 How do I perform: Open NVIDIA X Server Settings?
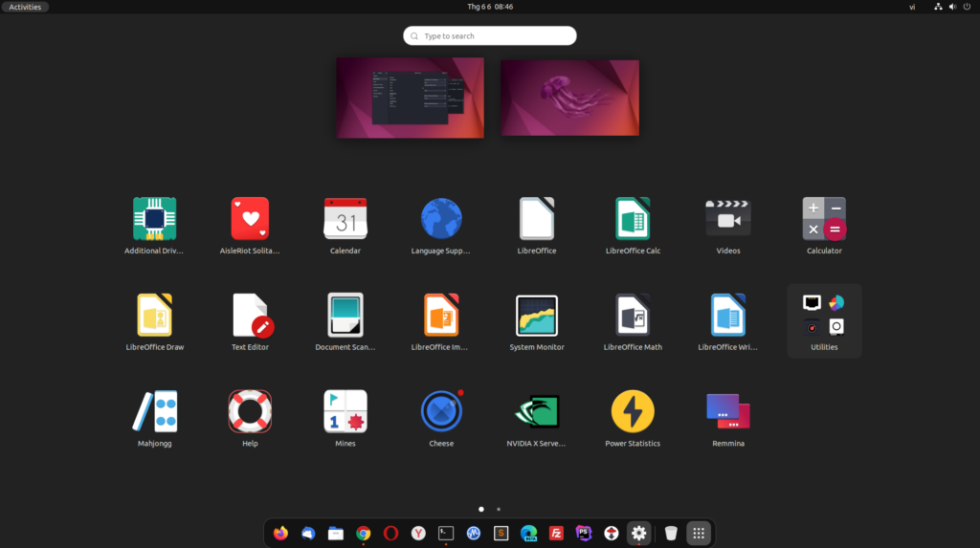[x=537, y=412]
